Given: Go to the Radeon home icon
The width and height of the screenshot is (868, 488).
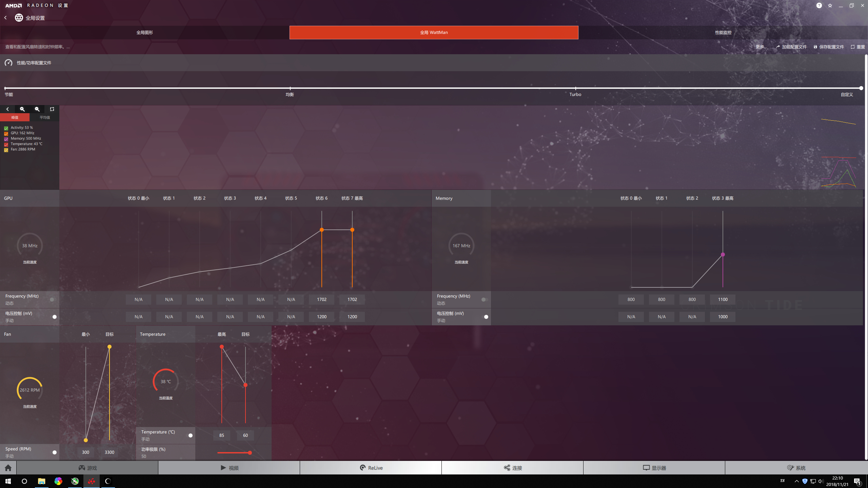Looking at the screenshot, I should pyautogui.click(x=8, y=468).
